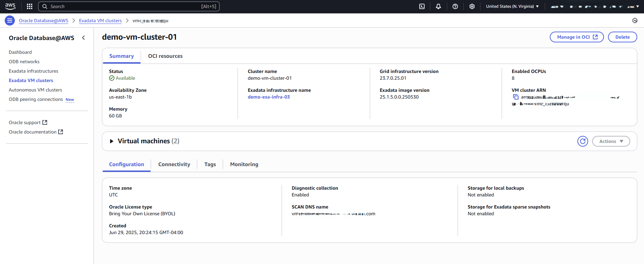
Task: Open the account menu dropdown
Action: 595,6
